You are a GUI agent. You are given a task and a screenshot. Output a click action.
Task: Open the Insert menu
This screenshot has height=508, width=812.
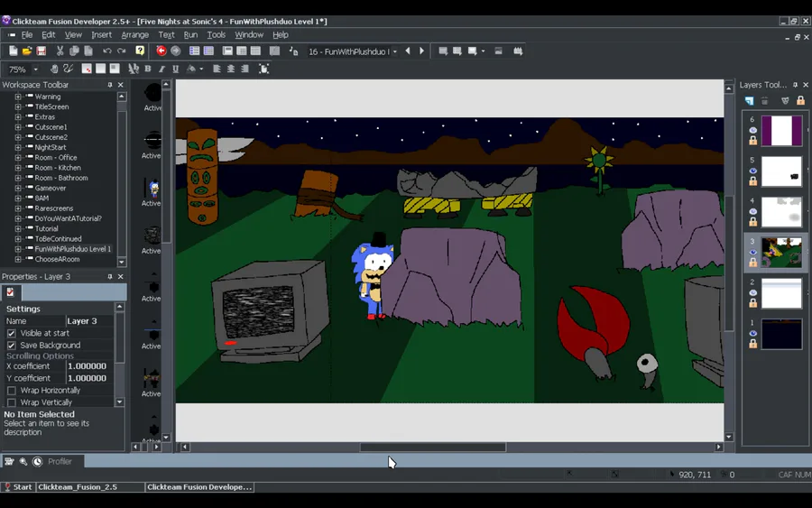pyautogui.click(x=101, y=34)
